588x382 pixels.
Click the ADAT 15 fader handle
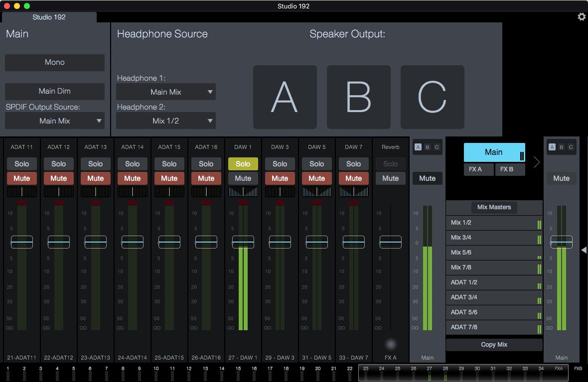tap(169, 242)
